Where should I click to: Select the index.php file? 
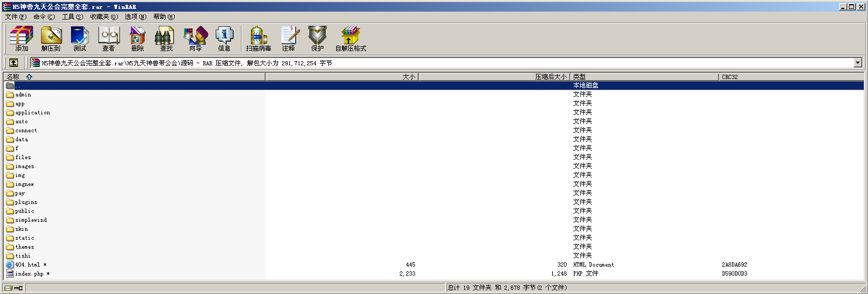[29, 274]
